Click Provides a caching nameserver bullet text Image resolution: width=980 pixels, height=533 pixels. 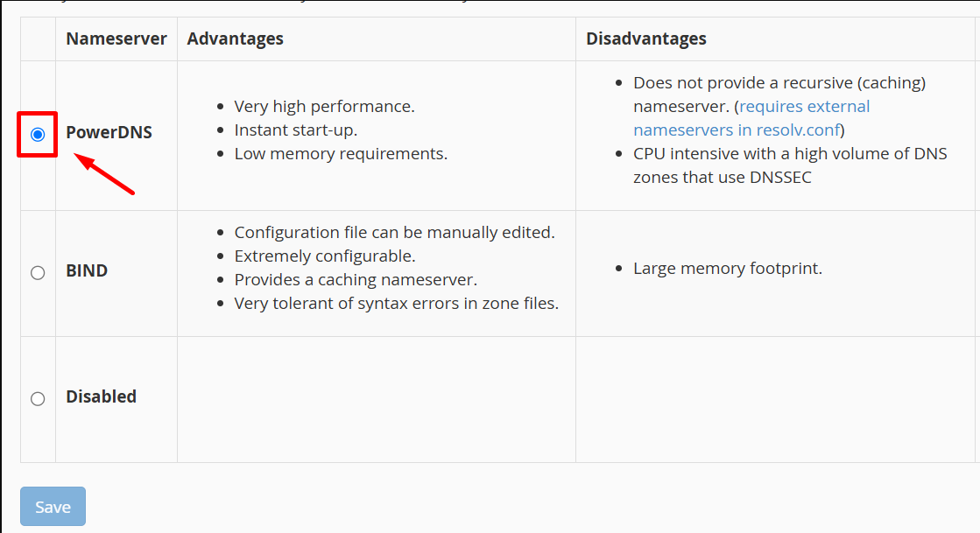point(356,280)
